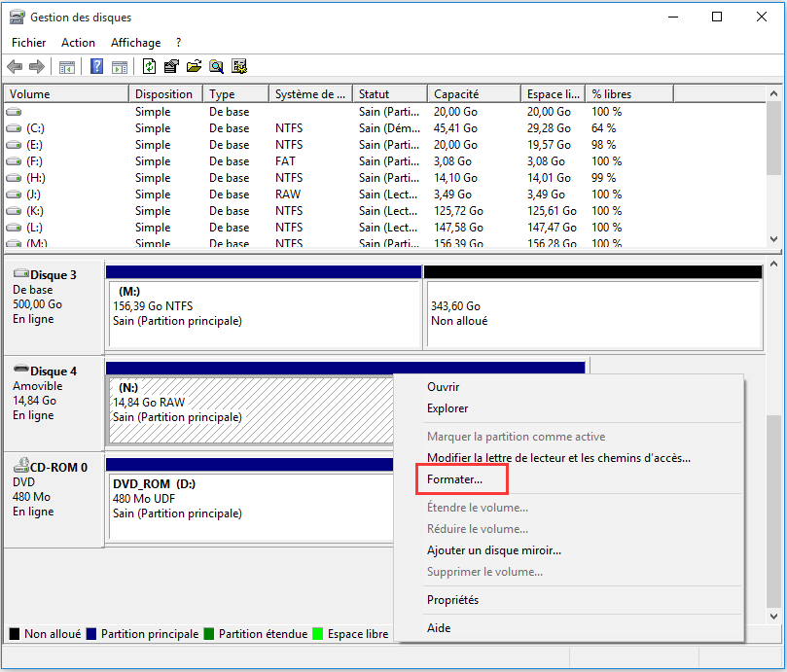Screen dimensions: 787x672
Task: Click the volume list scroll down arrow
Action: click(774, 239)
